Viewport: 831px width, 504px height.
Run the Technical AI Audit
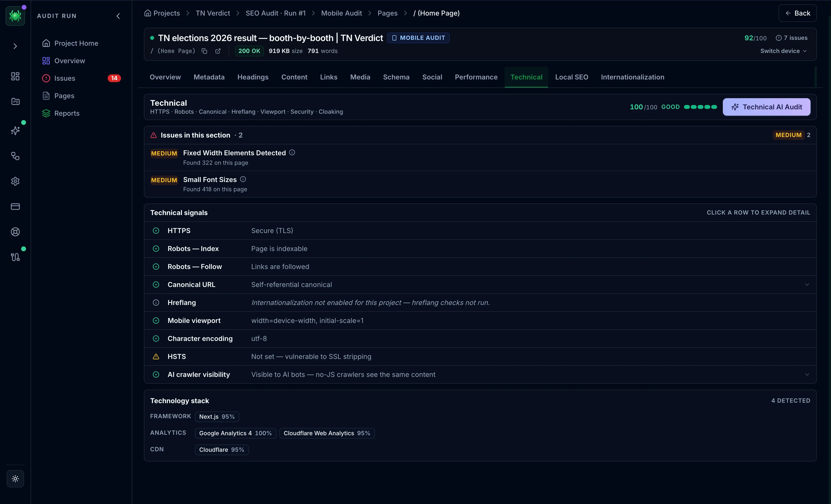point(766,107)
